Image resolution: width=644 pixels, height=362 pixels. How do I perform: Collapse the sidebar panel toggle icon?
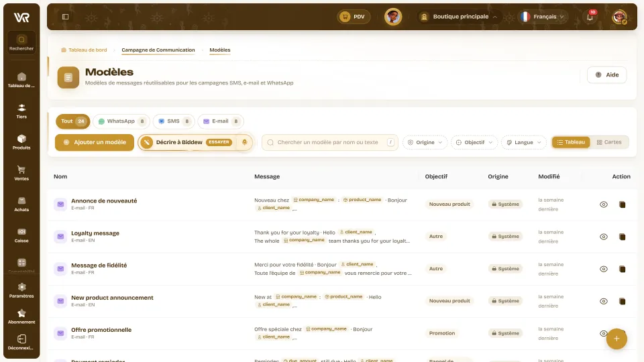coord(65,17)
